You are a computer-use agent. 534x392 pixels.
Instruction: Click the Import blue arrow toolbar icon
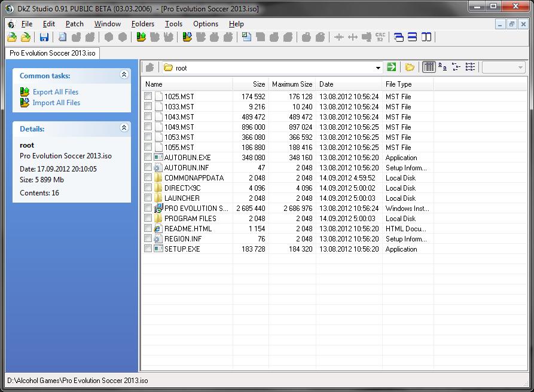point(187,37)
